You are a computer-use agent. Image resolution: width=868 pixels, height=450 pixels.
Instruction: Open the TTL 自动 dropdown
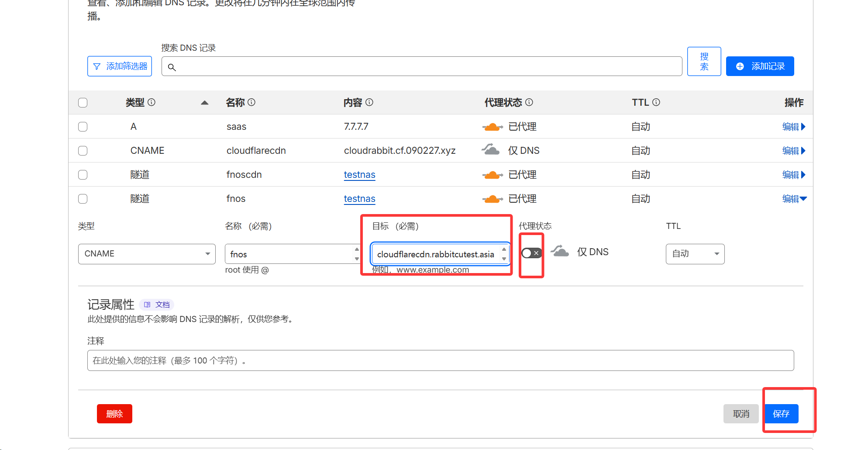(x=695, y=254)
